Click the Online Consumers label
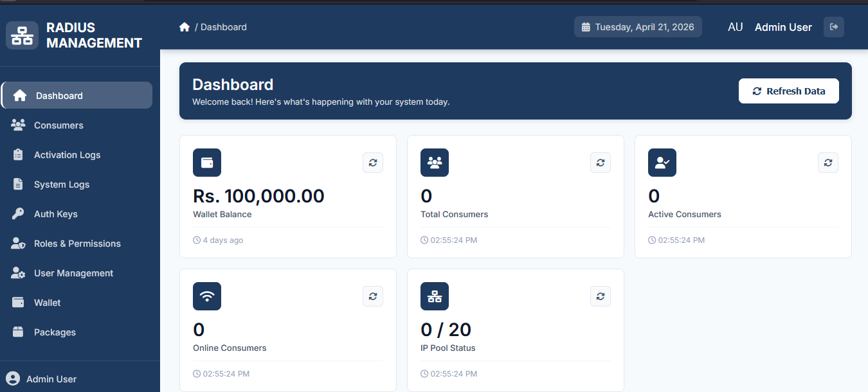 pos(230,348)
